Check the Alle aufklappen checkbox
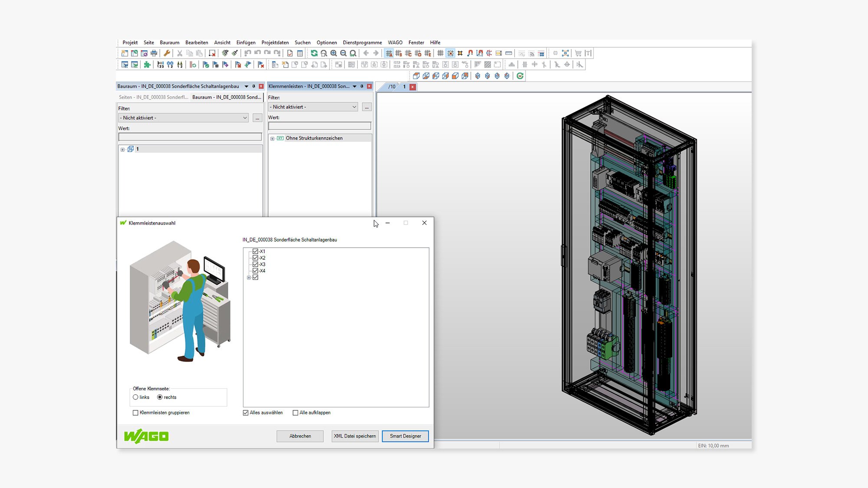 (296, 413)
